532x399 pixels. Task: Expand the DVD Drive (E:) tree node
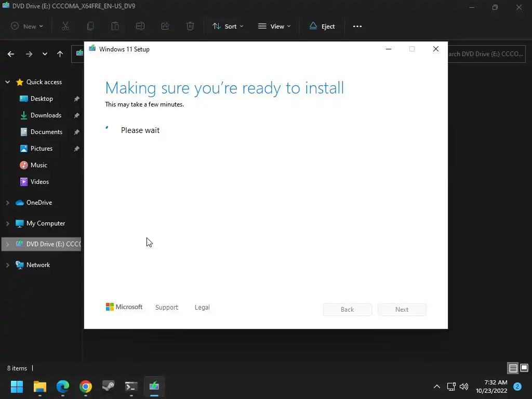(x=7, y=244)
